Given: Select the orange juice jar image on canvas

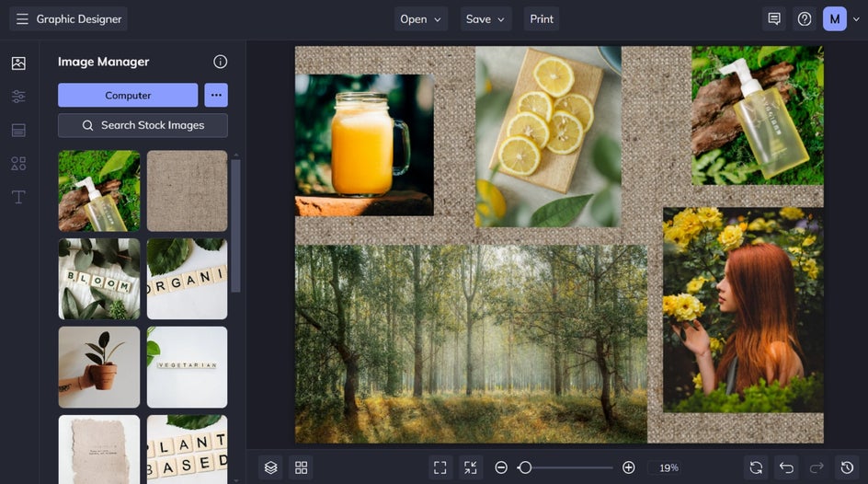Looking at the screenshot, I should pos(364,144).
